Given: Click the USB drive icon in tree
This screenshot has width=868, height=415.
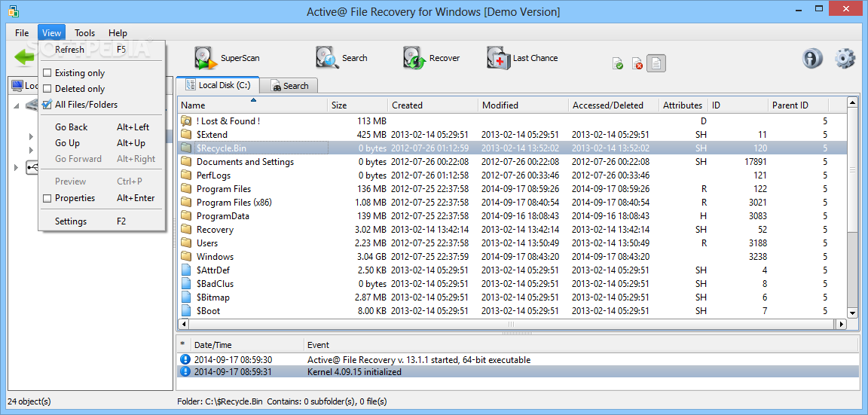Looking at the screenshot, I should pyautogui.click(x=32, y=167).
